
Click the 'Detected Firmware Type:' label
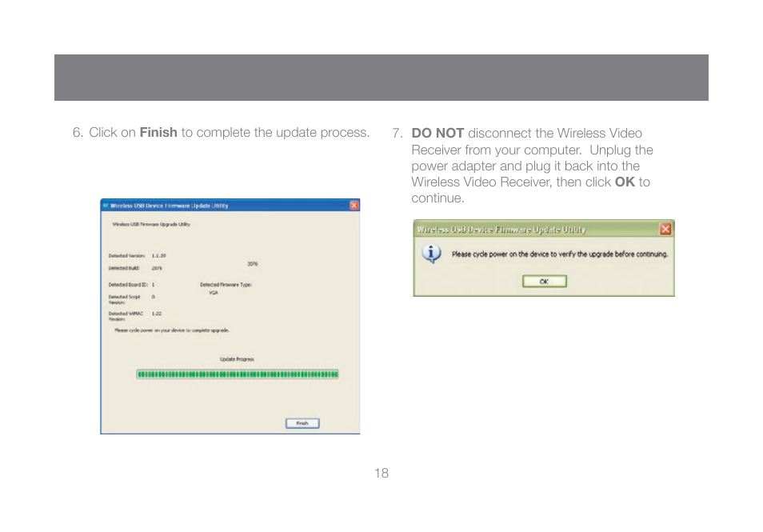point(226,285)
